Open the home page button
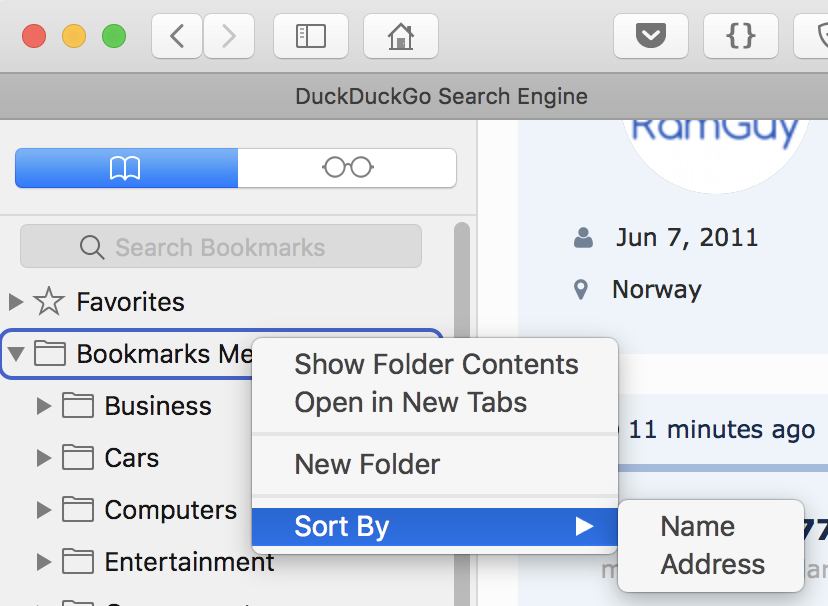Screen dimensions: 828x606 click(x=400, y=37)
